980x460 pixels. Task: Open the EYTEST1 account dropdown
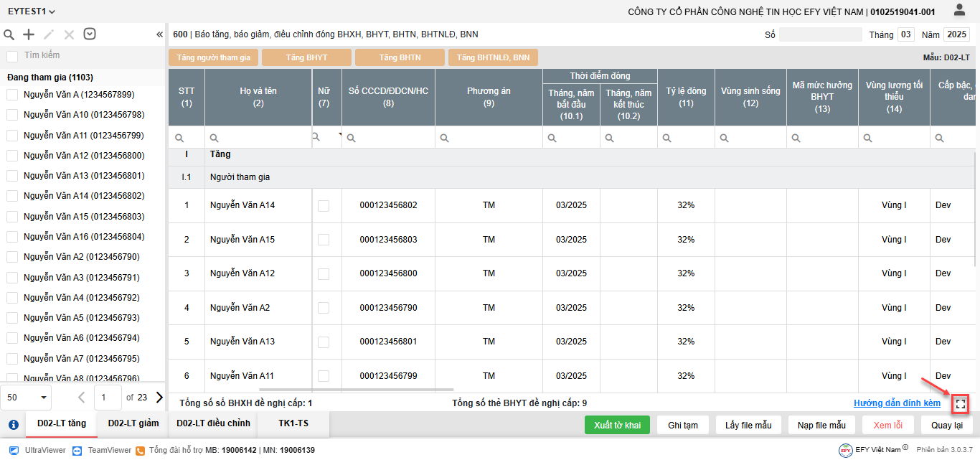point(32,11)
